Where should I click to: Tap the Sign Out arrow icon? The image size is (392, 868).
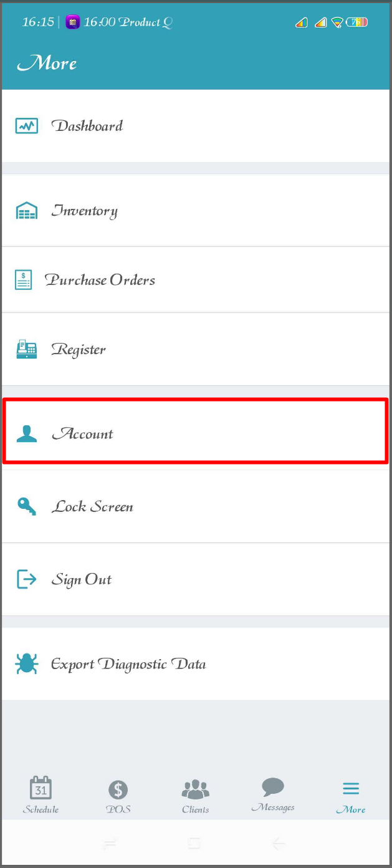[27, 579]
